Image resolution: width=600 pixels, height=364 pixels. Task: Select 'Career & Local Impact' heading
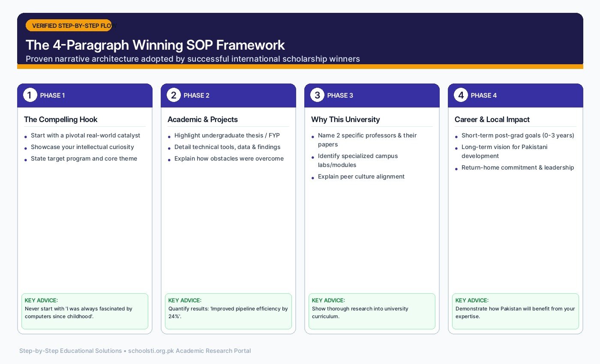click(492, 119)
